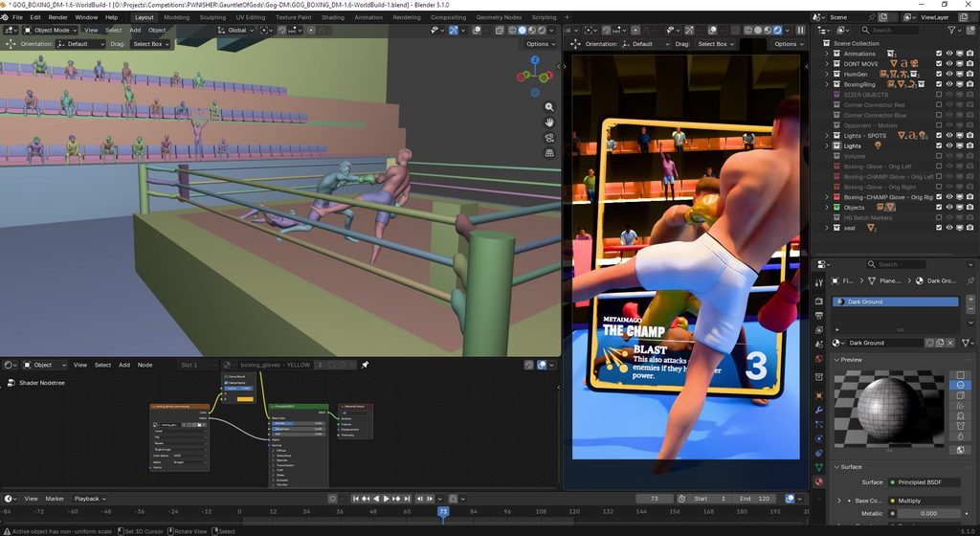This screenshot has height=536, width=980.
Task: Enable the SIZER OBJECTS collection checkbox
Action: point(939,95)
